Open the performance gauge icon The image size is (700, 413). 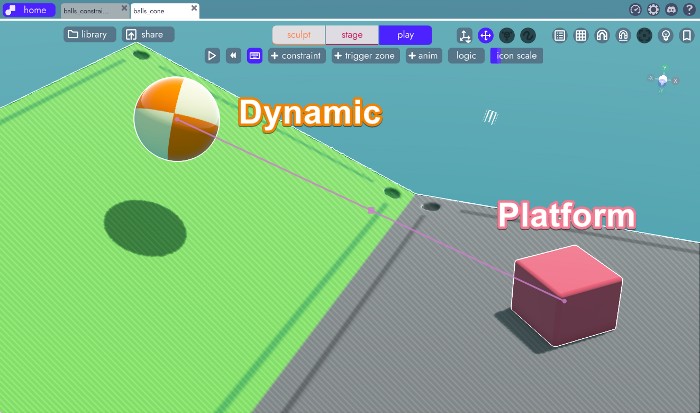(x=635, y=10)
